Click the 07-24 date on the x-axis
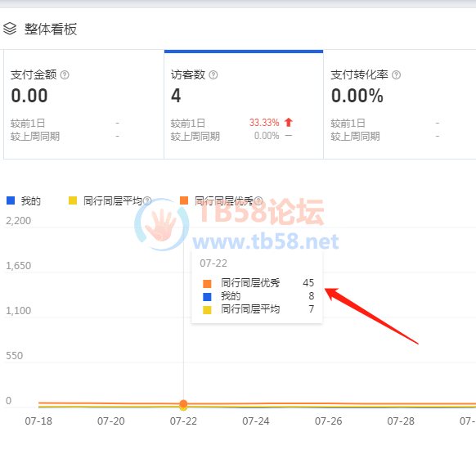The image size is (476, 450). (x=256, y=421)
